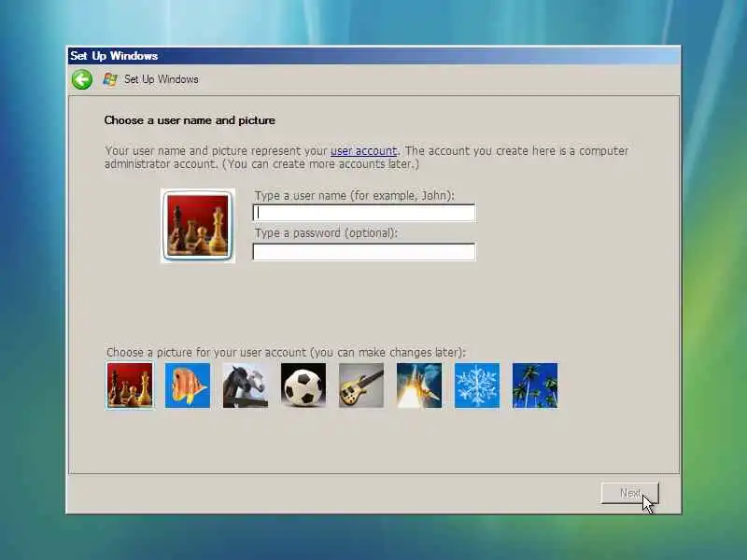This screenshot has width=747, height=560.
Task: Focus the optional password field
Action: pyautogui.click(x=364, y=252)
